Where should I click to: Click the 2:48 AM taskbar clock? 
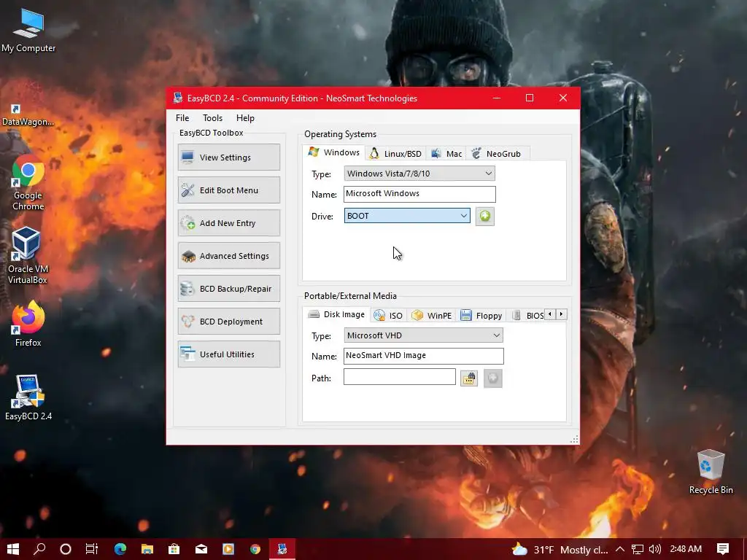[686, 549]
